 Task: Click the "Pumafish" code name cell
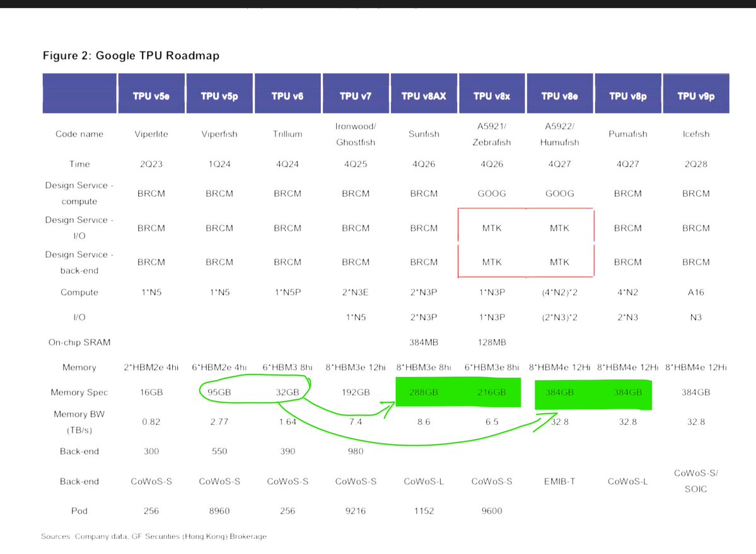click(x=628, y=134)
